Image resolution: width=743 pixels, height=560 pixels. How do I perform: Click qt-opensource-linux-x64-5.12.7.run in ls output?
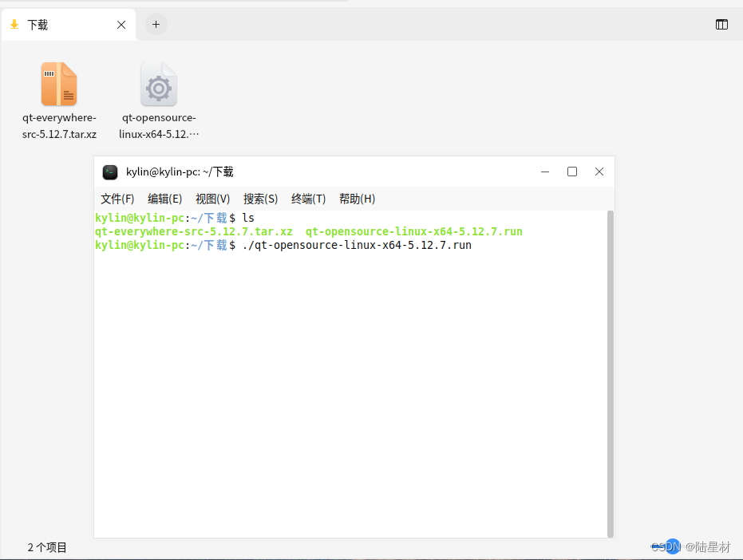click(x=413, y=231)
